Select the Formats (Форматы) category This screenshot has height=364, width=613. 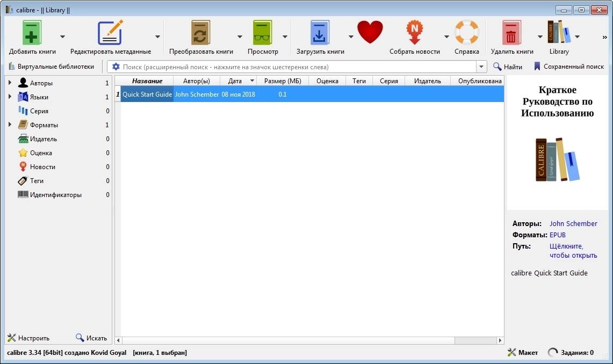pos(44,125)
